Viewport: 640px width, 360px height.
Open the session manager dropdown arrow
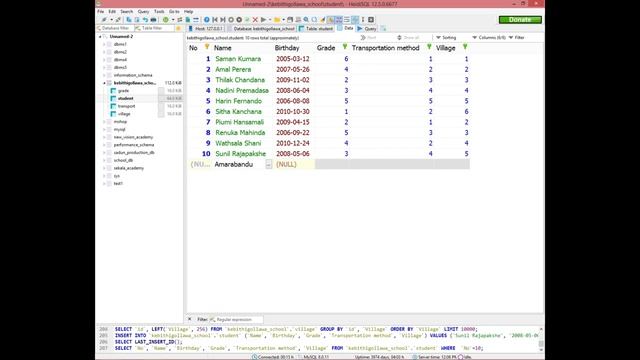coord(111,20)
